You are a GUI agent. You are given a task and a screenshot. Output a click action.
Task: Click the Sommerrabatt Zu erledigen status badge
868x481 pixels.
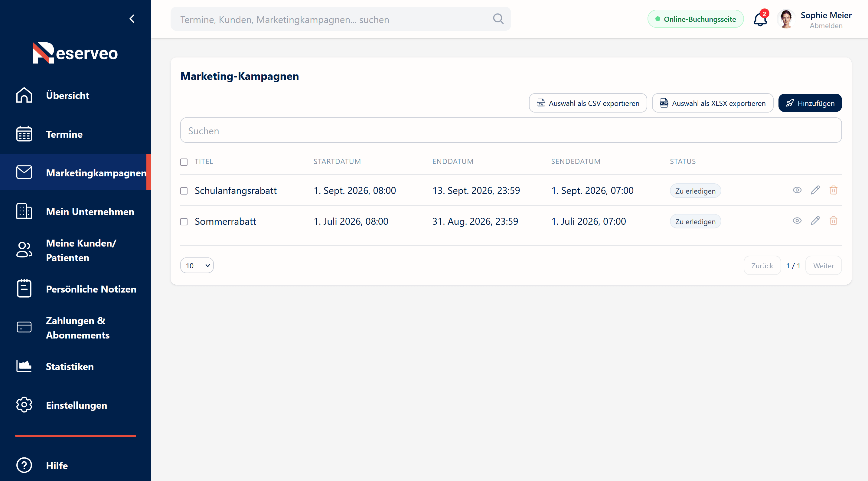pos(695,221)
